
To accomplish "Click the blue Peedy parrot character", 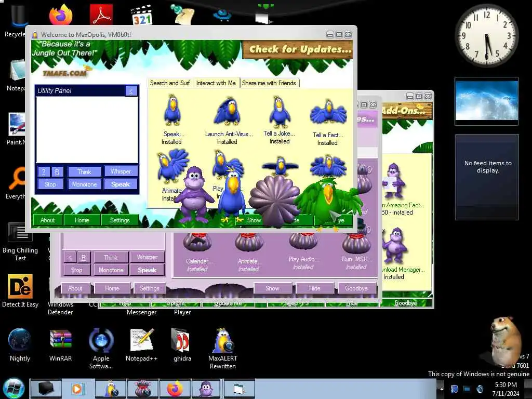I will tap(232, 195).
